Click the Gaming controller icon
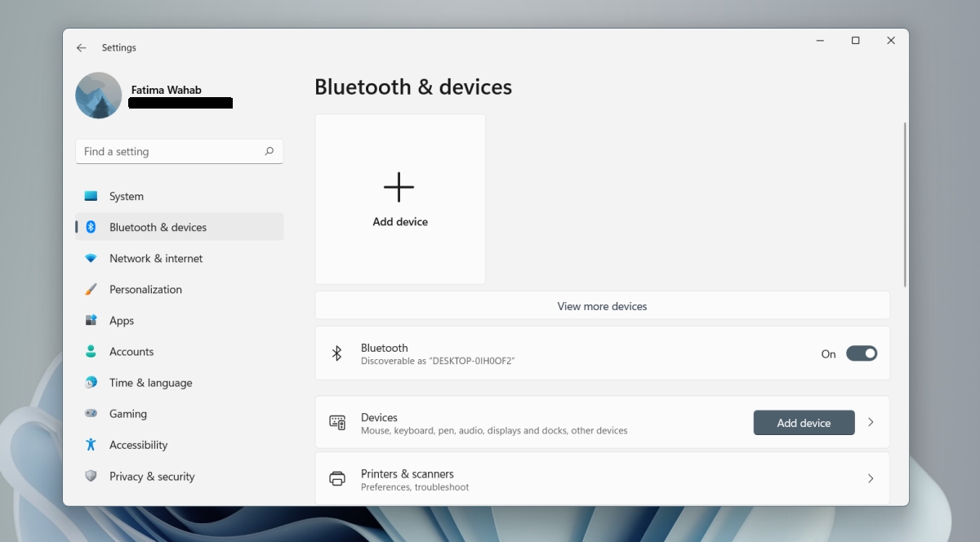 [x=91, y=414]
